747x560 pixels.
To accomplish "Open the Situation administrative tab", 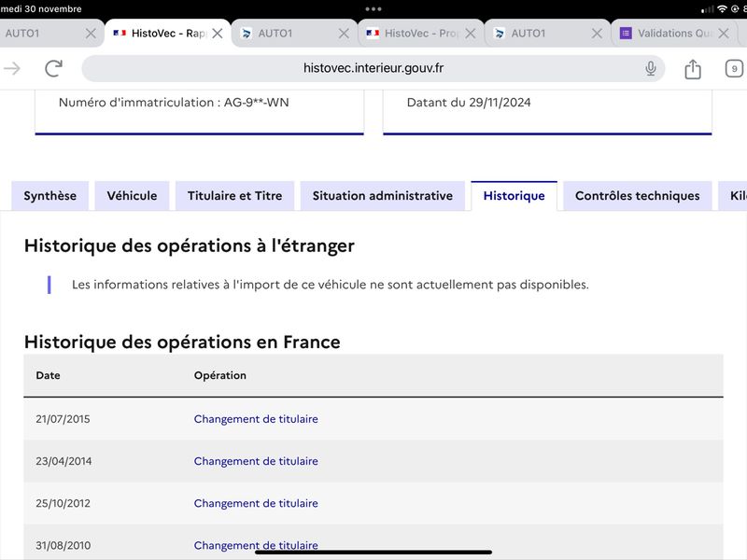I will pos(383,196).
